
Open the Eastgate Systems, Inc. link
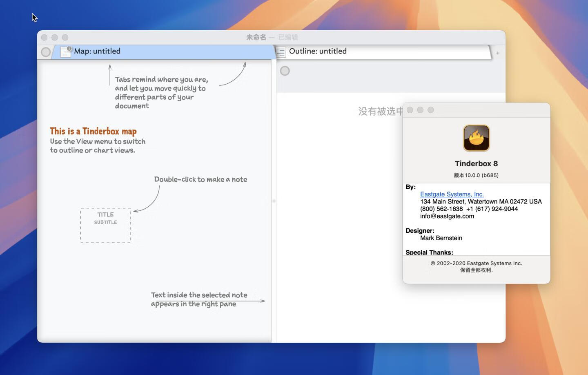452,194
